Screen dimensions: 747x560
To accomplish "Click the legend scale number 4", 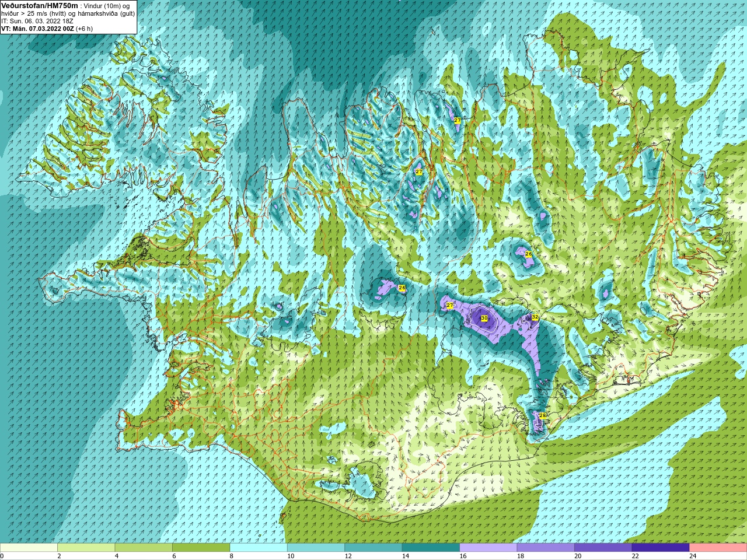I will tap(117, 556).
